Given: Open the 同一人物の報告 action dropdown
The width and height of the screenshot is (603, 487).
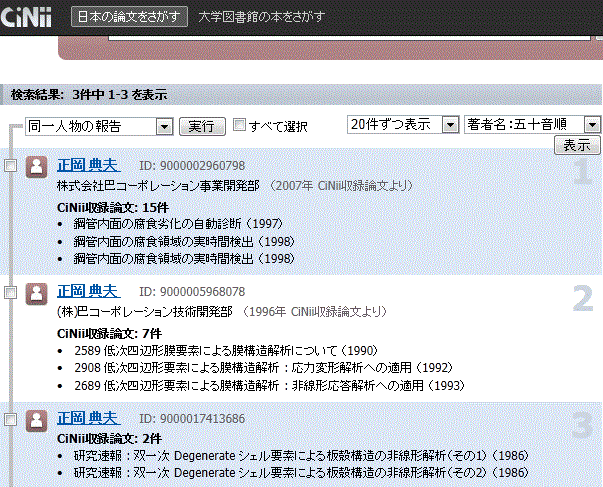Looking at the screenshot, I should (x=99, y=126).
